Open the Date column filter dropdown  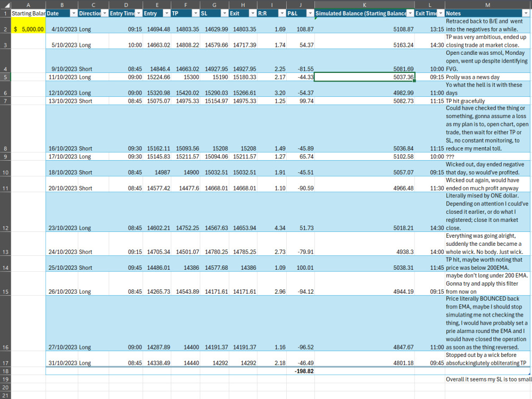pos(73,13)
